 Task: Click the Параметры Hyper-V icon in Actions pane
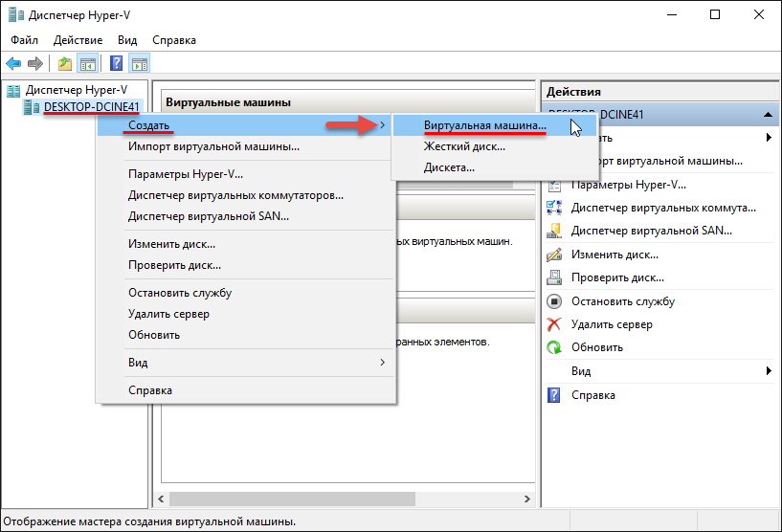point(554,185)
